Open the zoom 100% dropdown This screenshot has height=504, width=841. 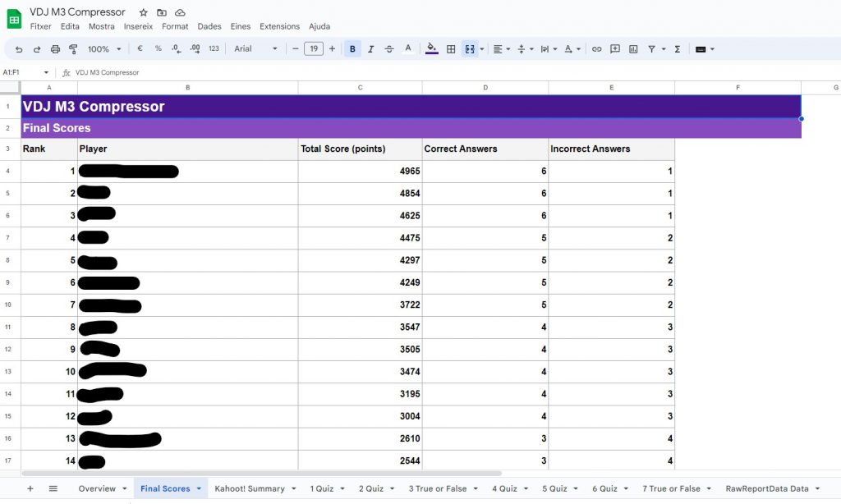click(x=103, y=49)
